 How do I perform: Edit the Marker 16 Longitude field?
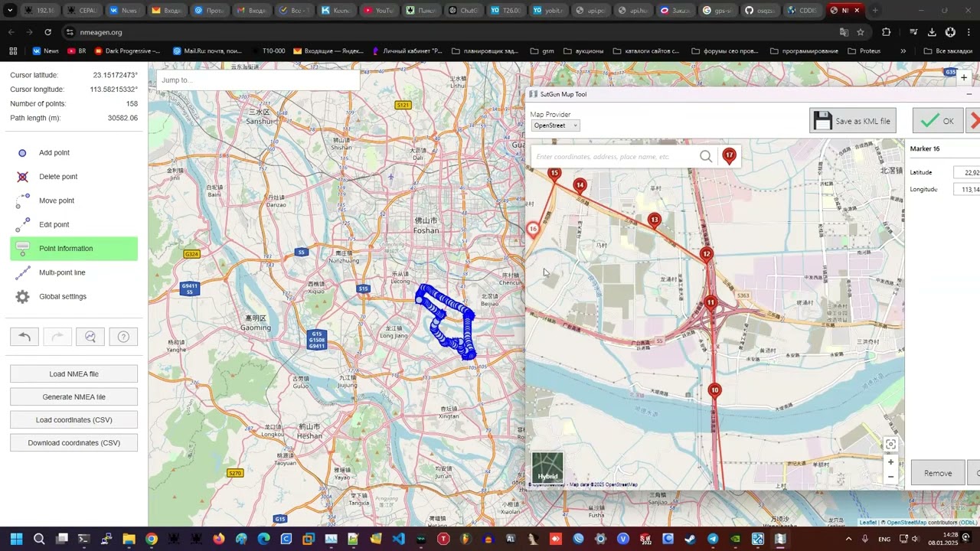(966, 189)
